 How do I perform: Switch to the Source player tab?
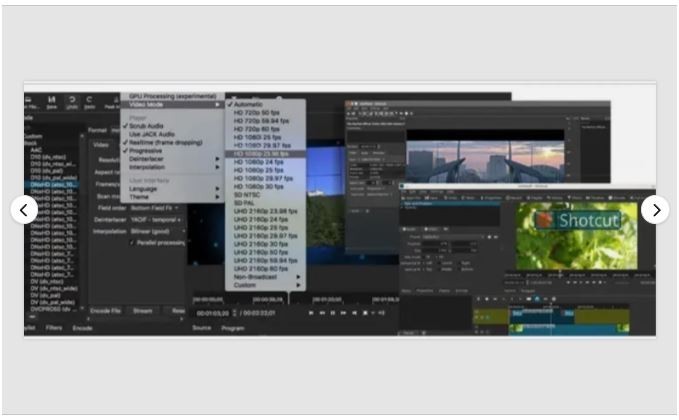201,328
